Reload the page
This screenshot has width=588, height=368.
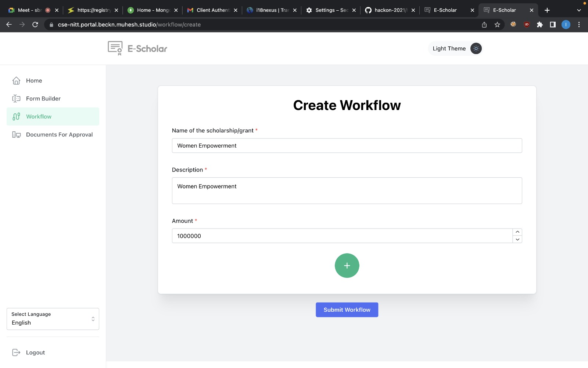35,25
